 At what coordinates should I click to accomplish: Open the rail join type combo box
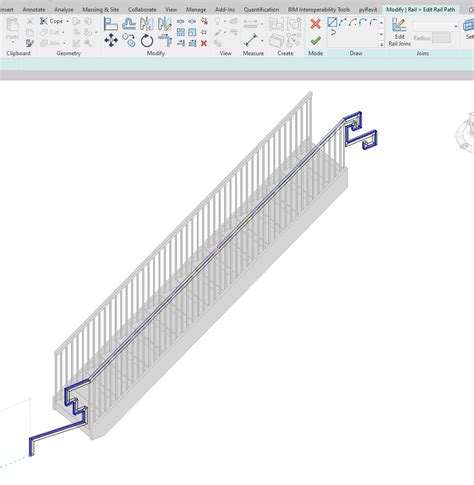[x=436, y=26]
